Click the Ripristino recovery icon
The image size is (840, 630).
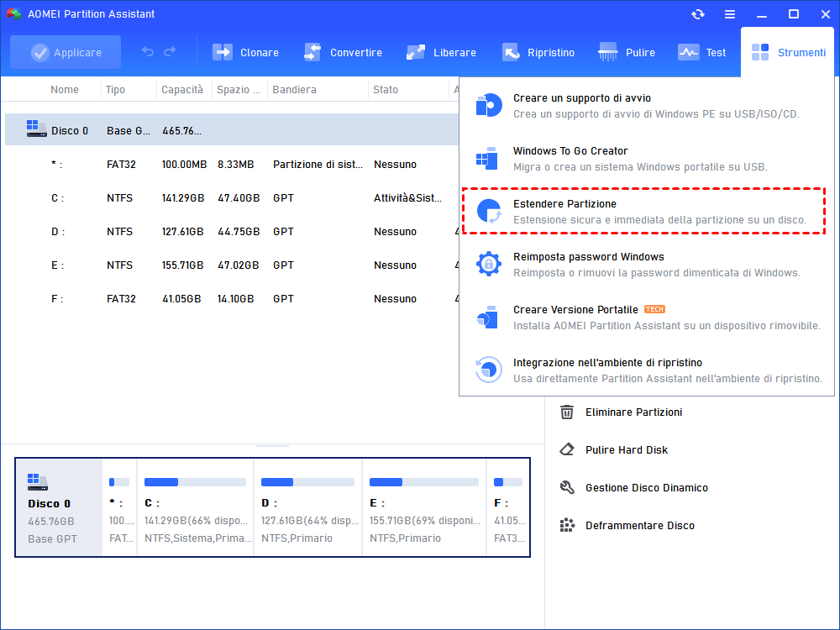pos(511,52)
